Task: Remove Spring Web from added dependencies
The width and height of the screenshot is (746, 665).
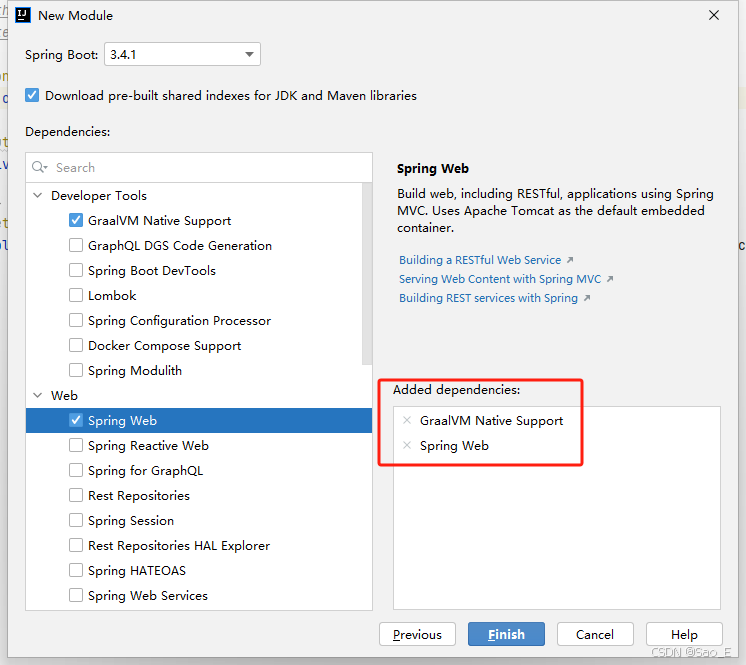Action: tap(407, 445)
